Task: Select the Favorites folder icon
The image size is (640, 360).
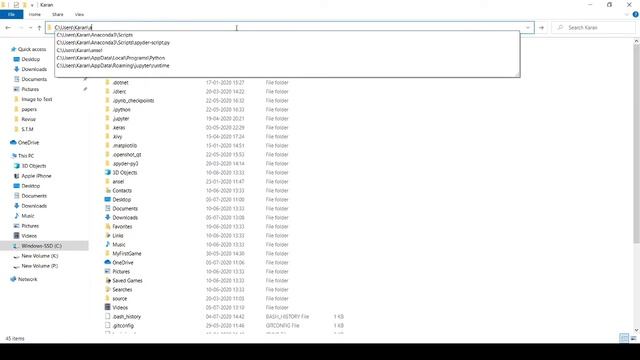Action: (108, 226)
